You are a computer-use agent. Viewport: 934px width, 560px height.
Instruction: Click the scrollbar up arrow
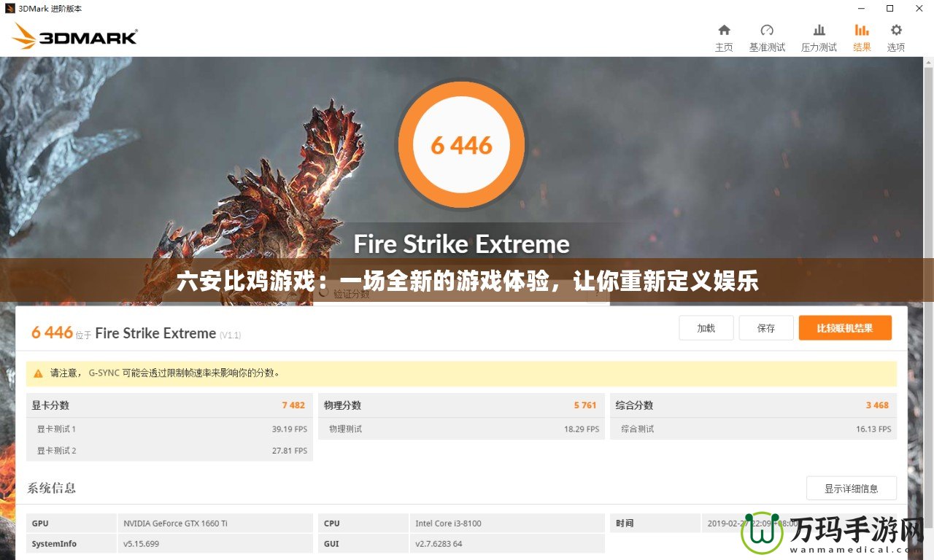click(x=927, y=63)
